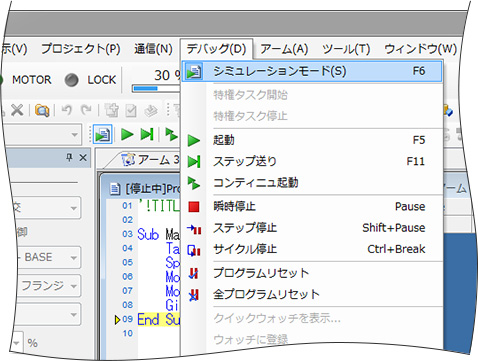Toggle simulation mode button in debug toolbar
The width and height of the screenshot is (478, 361).
[x=102, y=135]
